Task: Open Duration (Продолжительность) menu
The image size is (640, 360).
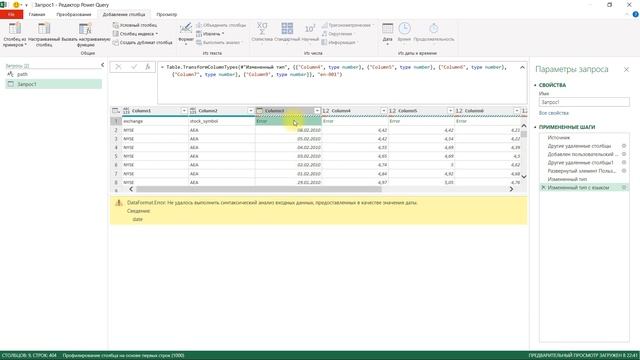Action: 433,32
